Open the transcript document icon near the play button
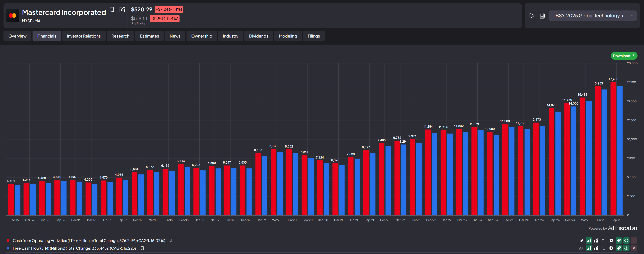This screenshot has width=644, height=254. 542,16
